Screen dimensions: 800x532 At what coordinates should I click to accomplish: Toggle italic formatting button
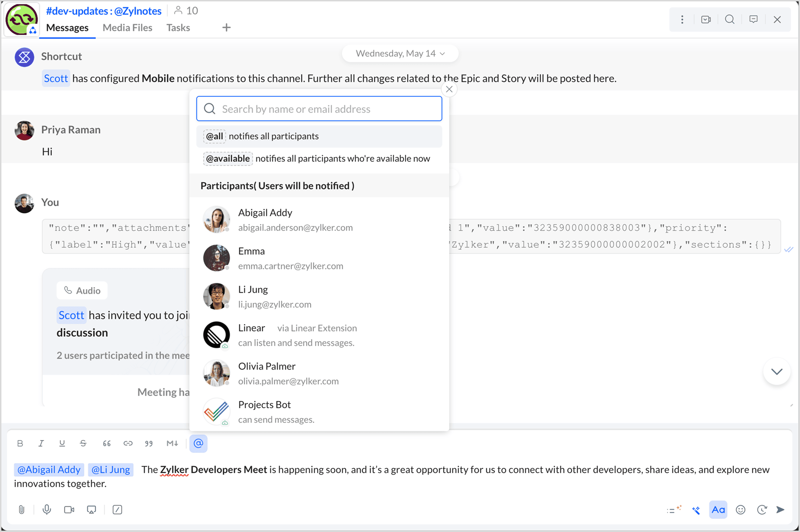coord(41,443)
